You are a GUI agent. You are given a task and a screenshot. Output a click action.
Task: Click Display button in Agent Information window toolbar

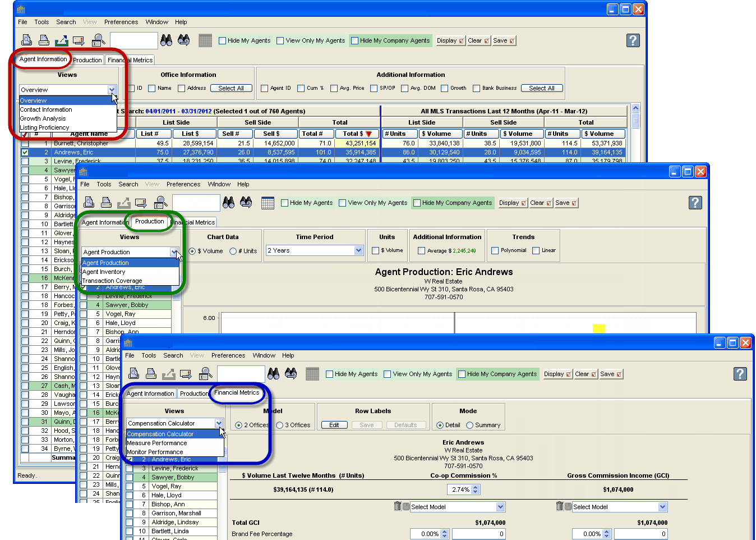(x=451, y=40)
